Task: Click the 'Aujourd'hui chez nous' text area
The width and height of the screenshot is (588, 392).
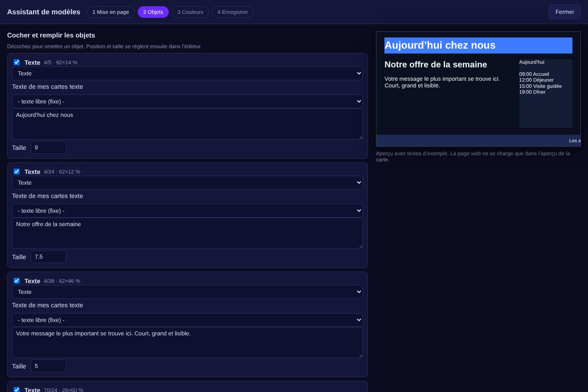Action: coord(188,124)
